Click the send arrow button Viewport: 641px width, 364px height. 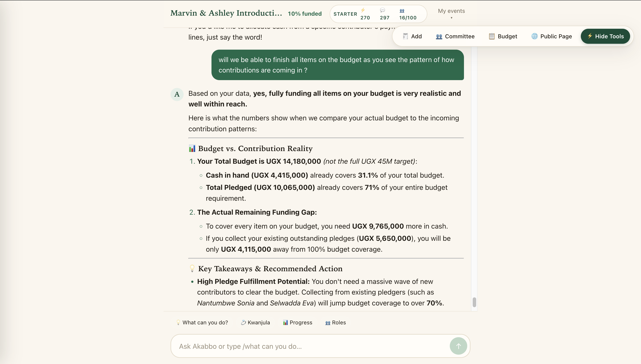coord(458,346)
